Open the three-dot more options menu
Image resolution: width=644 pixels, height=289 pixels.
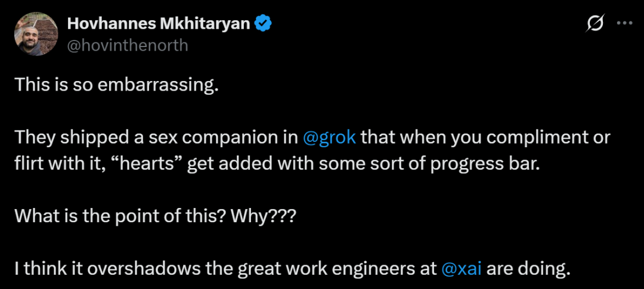pos(624,23)
